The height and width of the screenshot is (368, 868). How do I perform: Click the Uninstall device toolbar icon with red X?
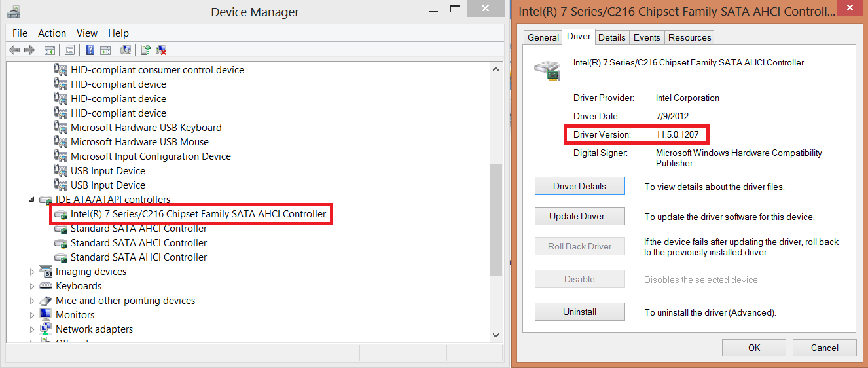[x=162, y=50]
